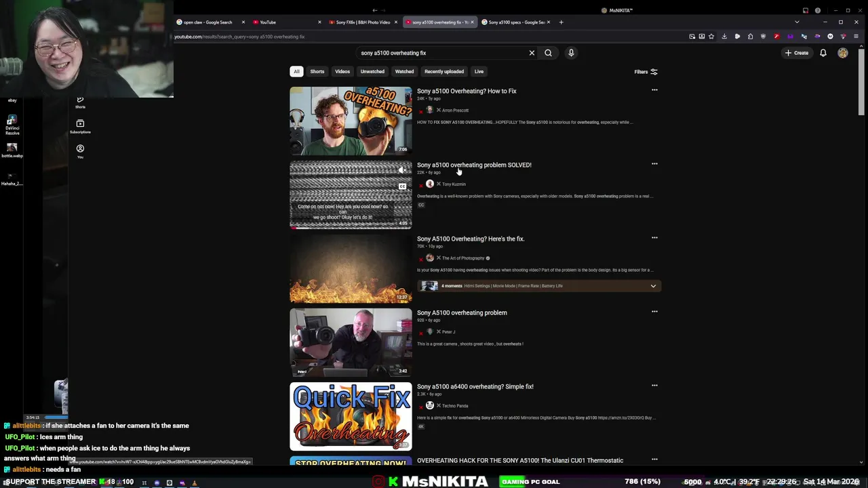This screenshot has width=868, height=488.
Task: Open options menu for 'How to Fix' video
Action: click(654, 89)
